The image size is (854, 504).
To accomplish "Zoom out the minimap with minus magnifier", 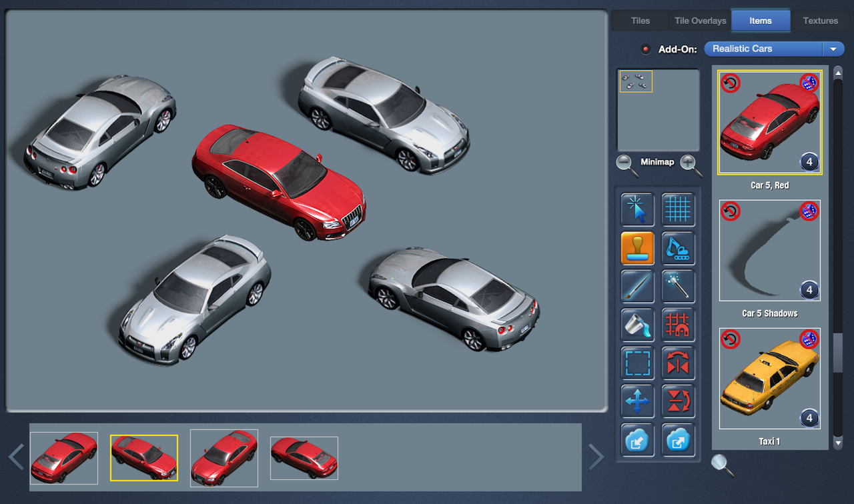I will coord(627,165).
